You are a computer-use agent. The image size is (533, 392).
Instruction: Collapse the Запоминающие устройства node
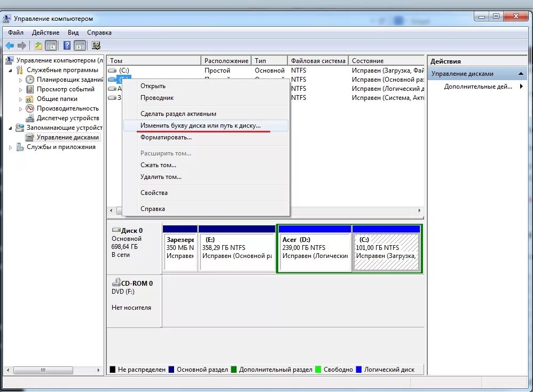[x=10, y=128]
